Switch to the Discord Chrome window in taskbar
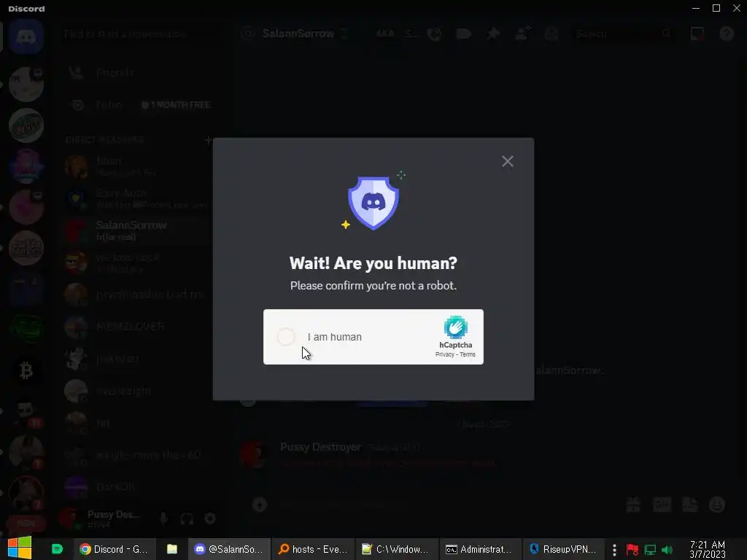747x560 pixels. (x=115, y=549)
